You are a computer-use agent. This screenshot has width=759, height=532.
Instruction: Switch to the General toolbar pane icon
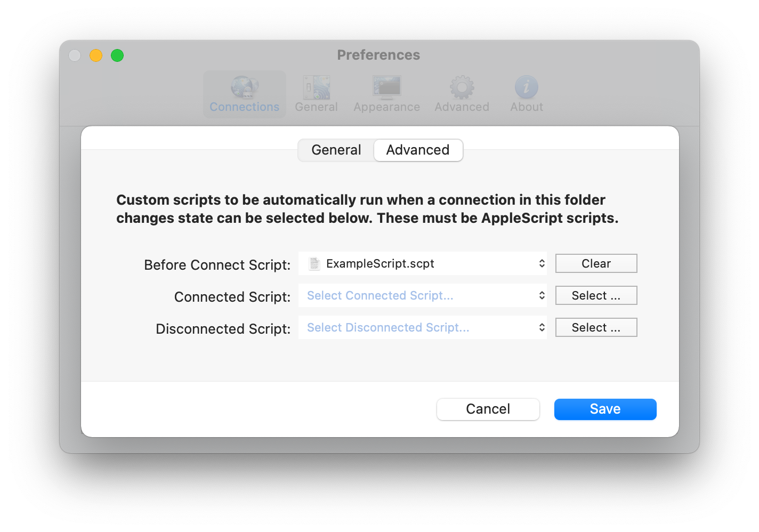(317, 87)
